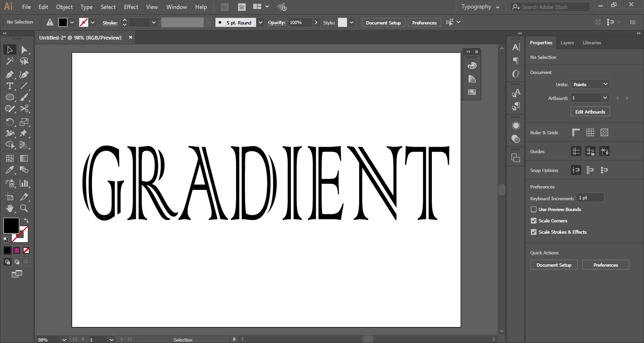Select the Type tool
Image resolution: width=644 pixels, height=343 pixels.
(10, 86)
